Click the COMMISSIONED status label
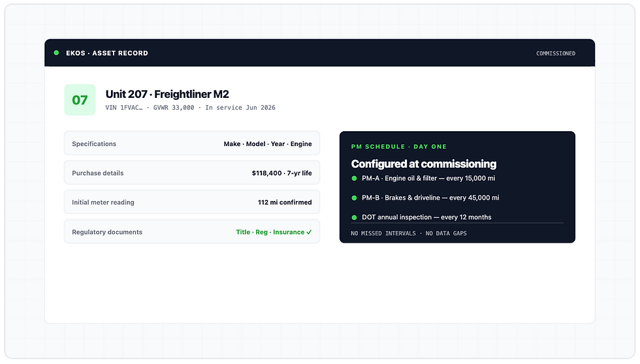The width and height of the screenshot is (640, 364). (556, 53)
